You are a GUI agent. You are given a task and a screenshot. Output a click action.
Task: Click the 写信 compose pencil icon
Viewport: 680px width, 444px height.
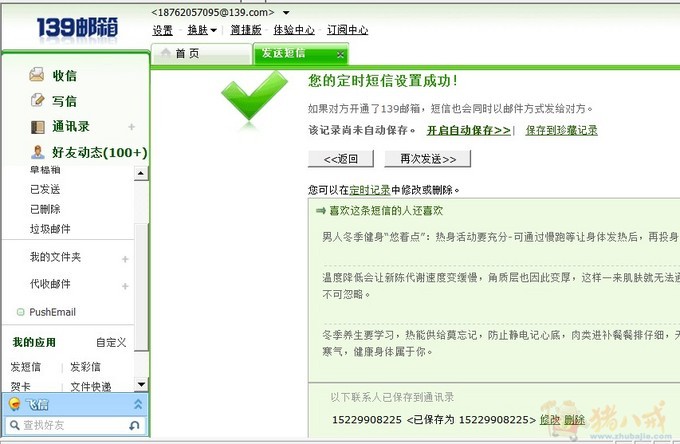point(38,101)
